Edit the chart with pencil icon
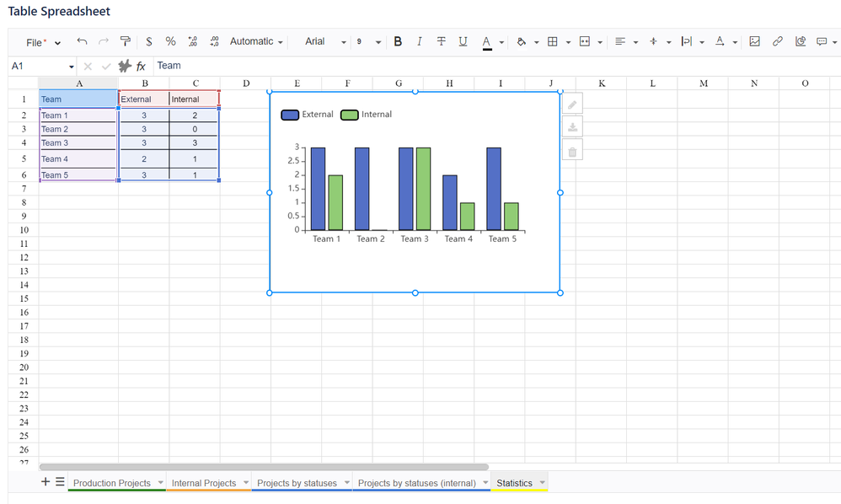 [x=572, y=105]
